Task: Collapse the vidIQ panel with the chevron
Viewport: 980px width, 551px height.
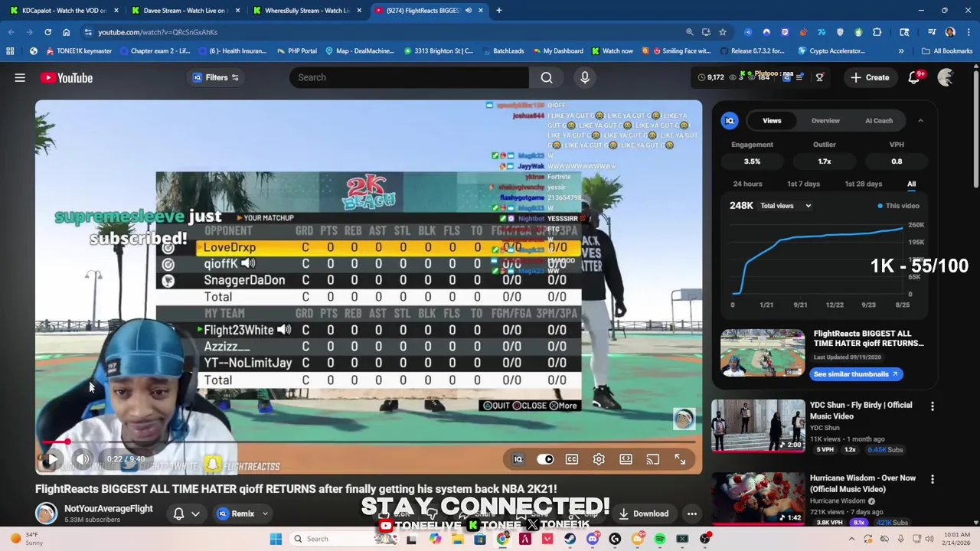Action: pos(920,121)
